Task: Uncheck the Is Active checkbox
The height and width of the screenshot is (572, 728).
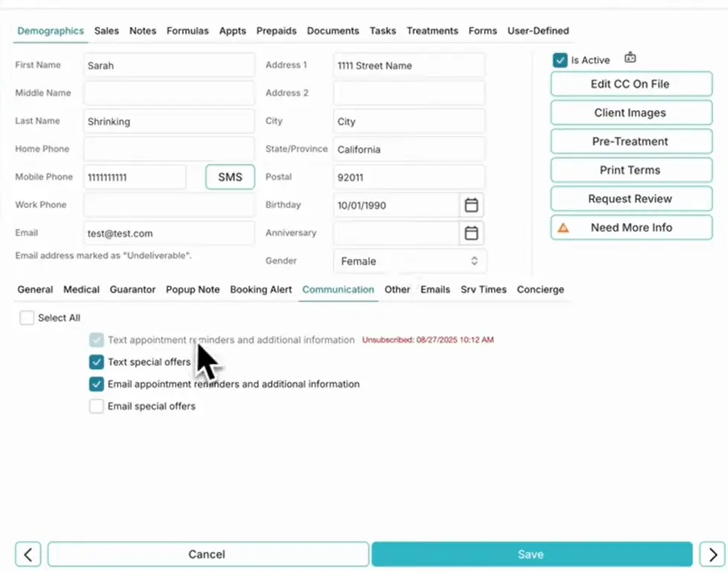Action: tap(559, 60)
